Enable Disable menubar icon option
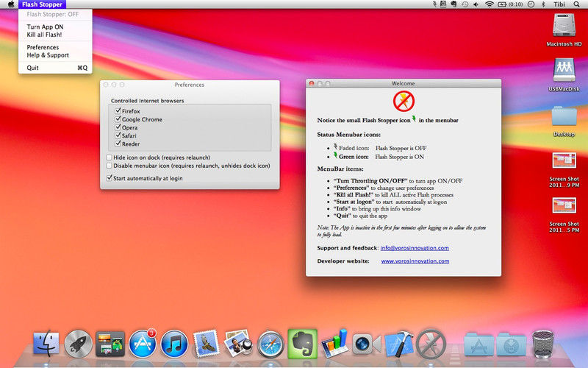The height and width of the screenshot is (368, 588). 109,166
